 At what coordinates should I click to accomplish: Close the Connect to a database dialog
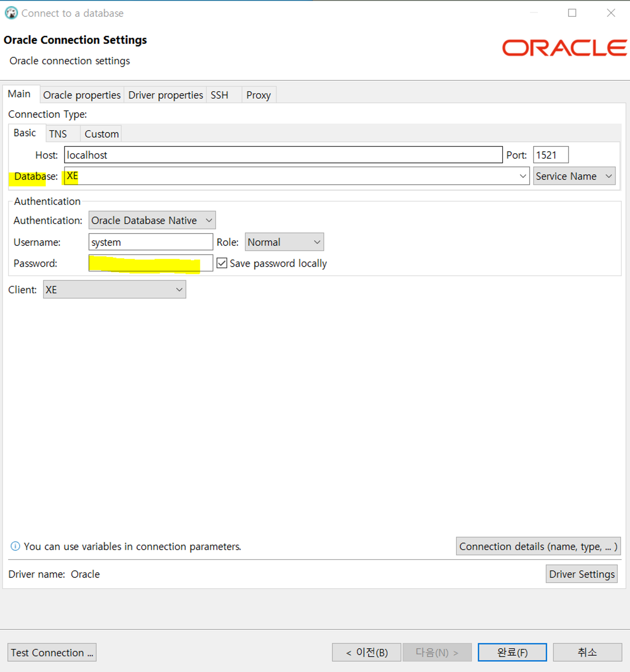coord(611,13)
